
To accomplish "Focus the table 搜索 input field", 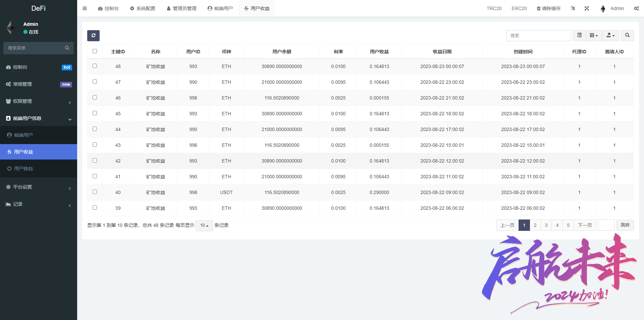I will [x=538, y=36].
